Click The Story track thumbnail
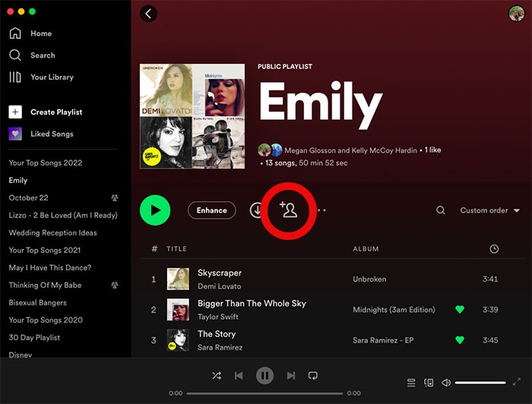Screen dimensions: 532x404 [x=178, y=340]
